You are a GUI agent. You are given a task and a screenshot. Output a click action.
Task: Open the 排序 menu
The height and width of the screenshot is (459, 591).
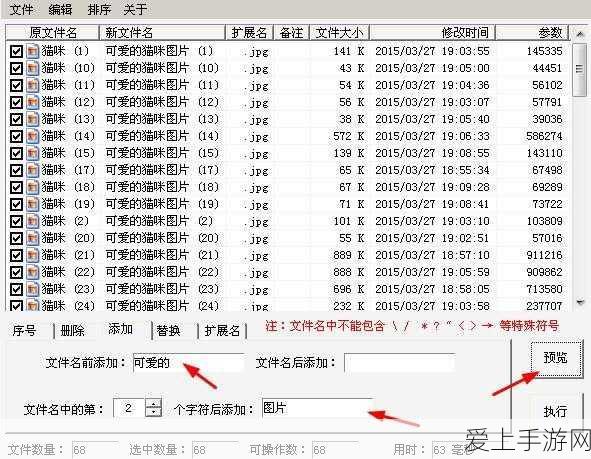tap(99, 9)
